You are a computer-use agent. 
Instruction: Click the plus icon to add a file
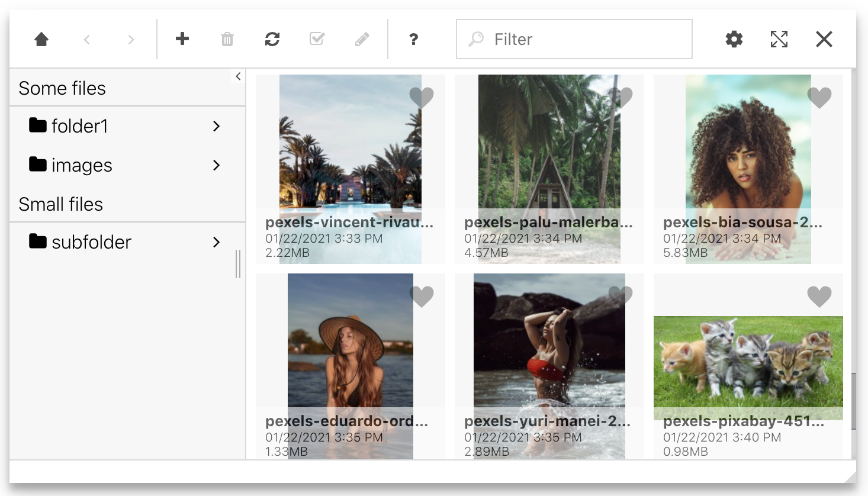coord(182,39)
